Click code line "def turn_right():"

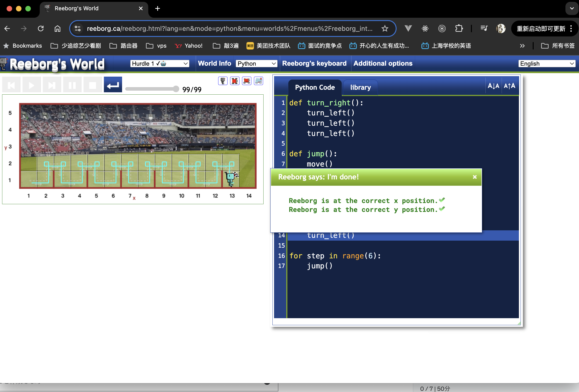point(326,103)
